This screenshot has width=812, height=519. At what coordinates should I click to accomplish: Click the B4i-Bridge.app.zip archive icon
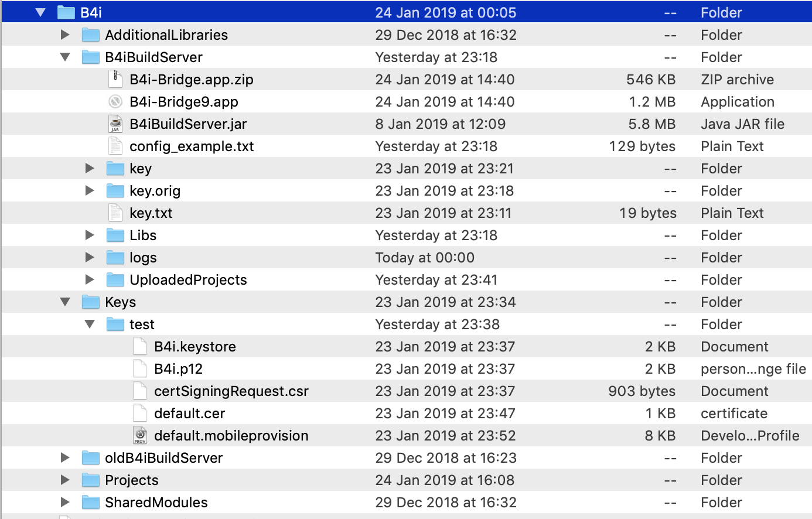[115, 80]
